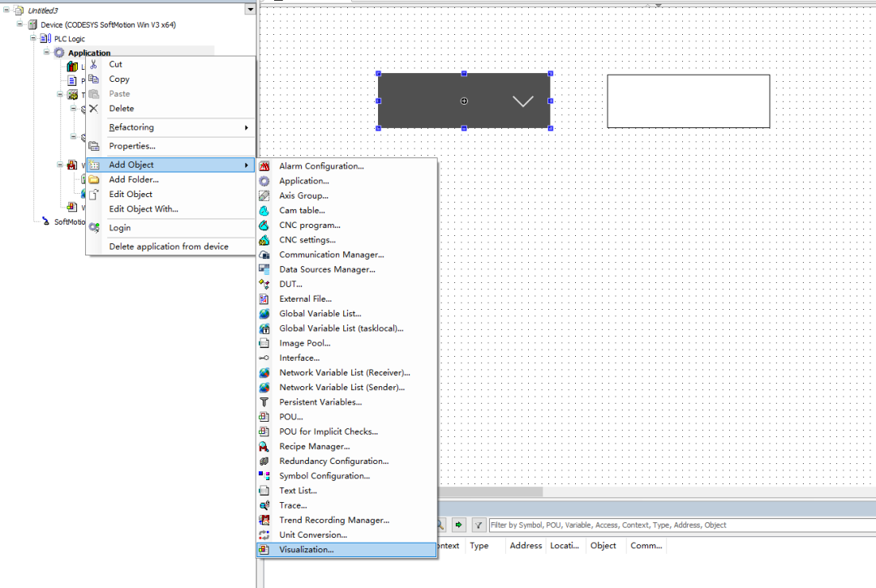Select Network Variable List (Sender)...
This screenshot has width=876, height=588.
click(x=346, y=388)
